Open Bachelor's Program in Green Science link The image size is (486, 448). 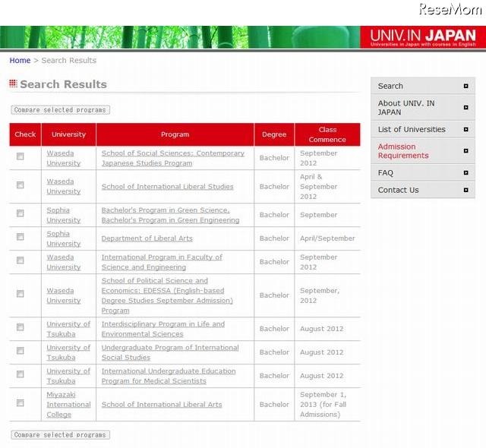tap(170, 215)
